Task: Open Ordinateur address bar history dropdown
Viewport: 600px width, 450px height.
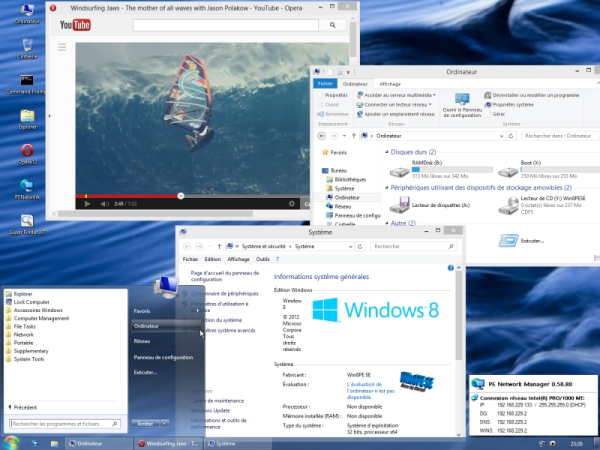Action: coord(501,136)
